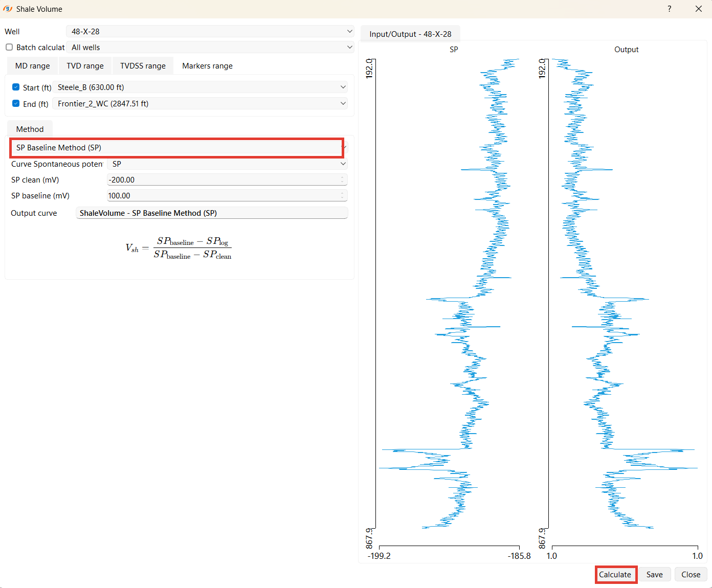The height and width of the screenshot is (588, 712).
Task: Enable the Batch calculate checkbox
Action: [9, 47]
